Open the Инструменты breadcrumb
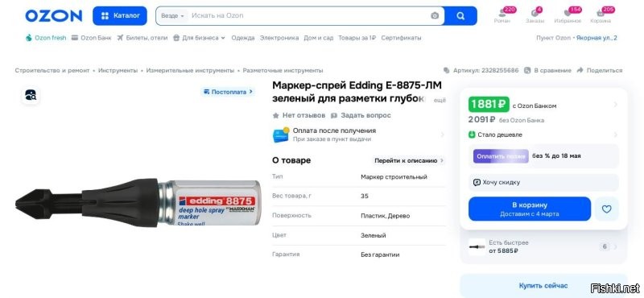 click(118, 70)
